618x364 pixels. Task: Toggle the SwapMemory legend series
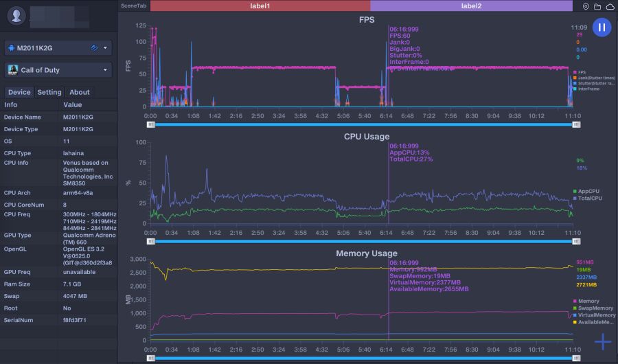coord(593,308)
